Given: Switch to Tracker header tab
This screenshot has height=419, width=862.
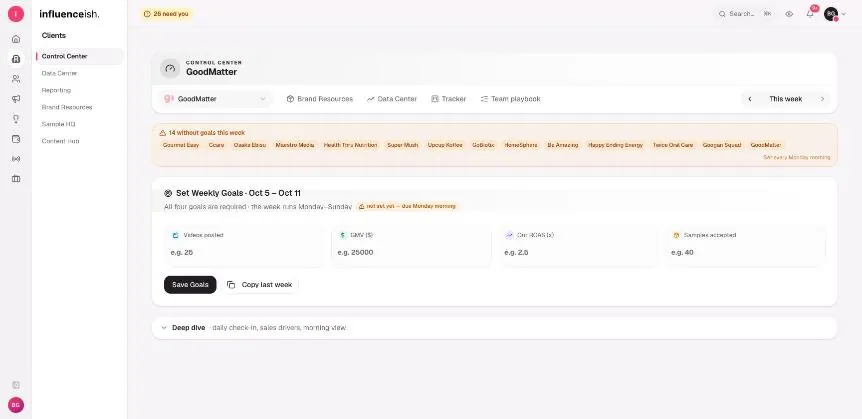Looking at the screenshot, I should pyautogui.click(x=449, y=99).
